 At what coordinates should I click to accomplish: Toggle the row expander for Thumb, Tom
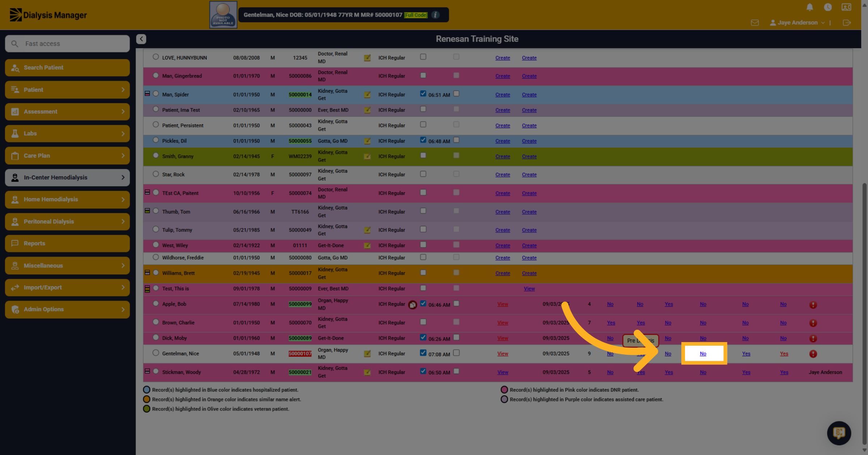coord(147,211)
